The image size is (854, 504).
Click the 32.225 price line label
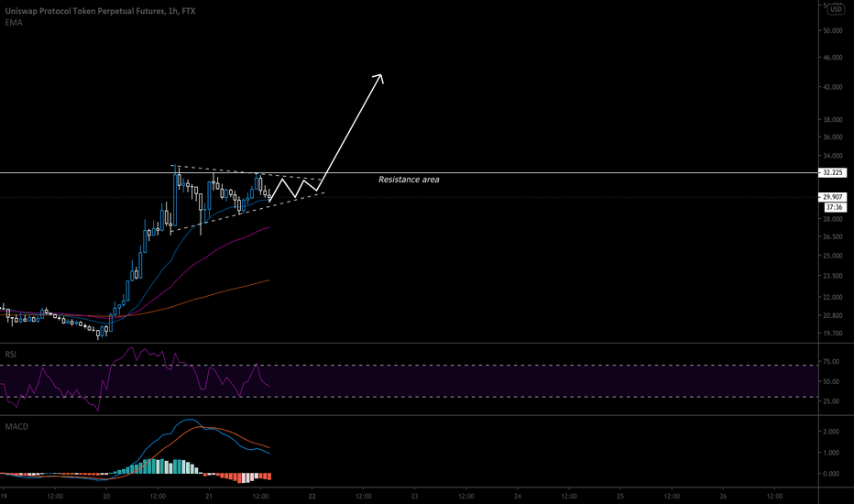coord(832,172)
